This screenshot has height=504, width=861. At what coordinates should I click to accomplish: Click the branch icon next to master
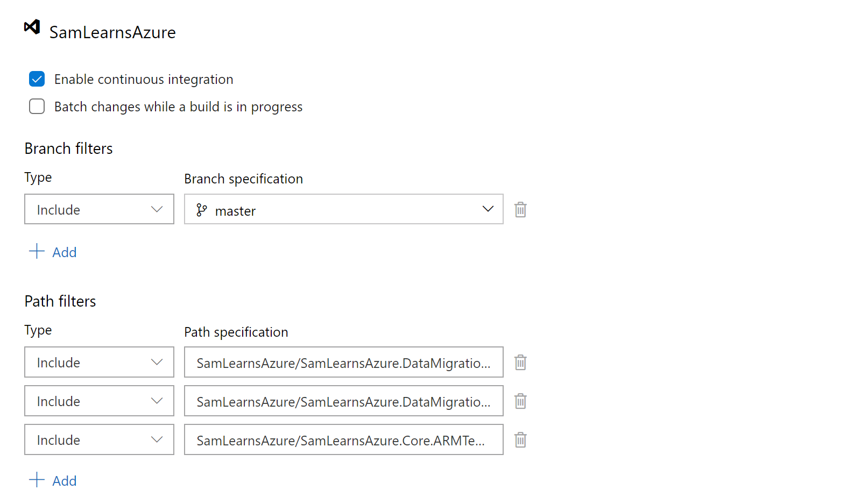(202, 210)
